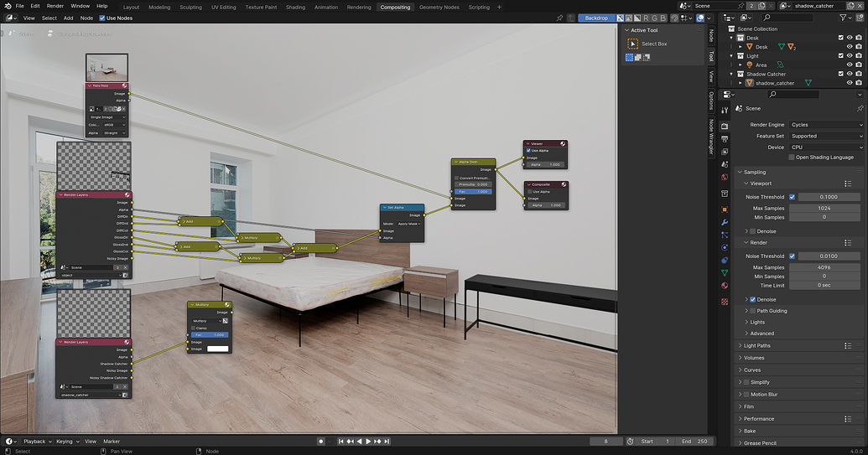Disable the Render Denoise checkbox
Viewport: 868px width, 455px height.
point(753,299)
